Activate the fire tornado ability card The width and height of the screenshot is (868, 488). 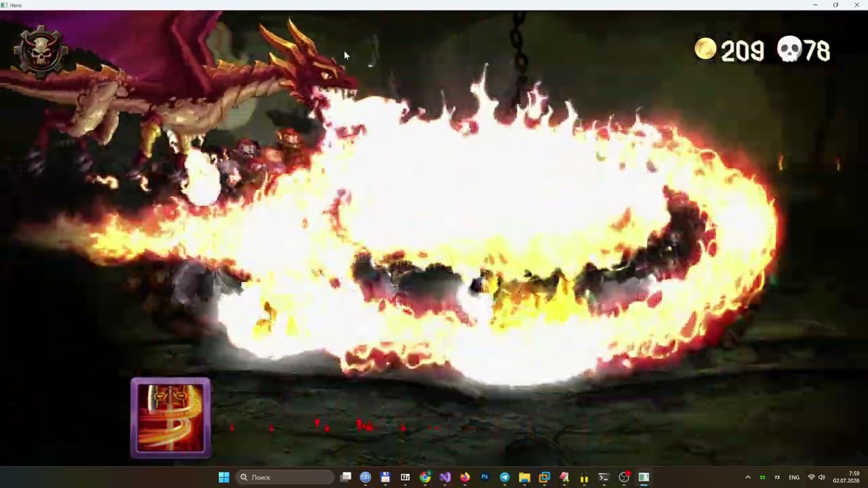(171, 418)
